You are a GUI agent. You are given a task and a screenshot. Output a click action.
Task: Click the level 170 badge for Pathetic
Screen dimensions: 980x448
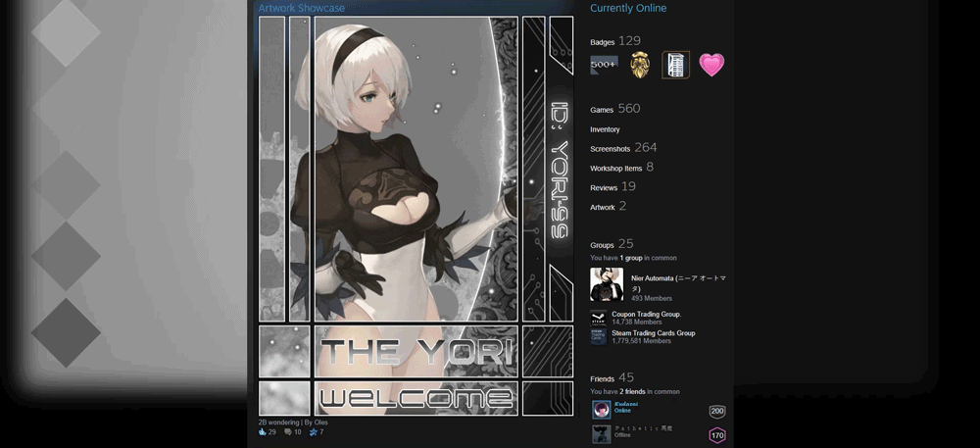pyautogui.click(x=717, y=435)
